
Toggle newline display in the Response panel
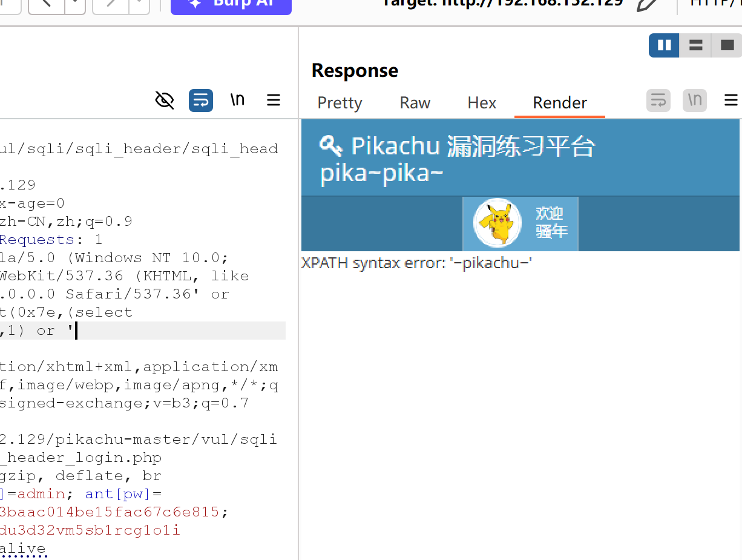coord(695,100)
